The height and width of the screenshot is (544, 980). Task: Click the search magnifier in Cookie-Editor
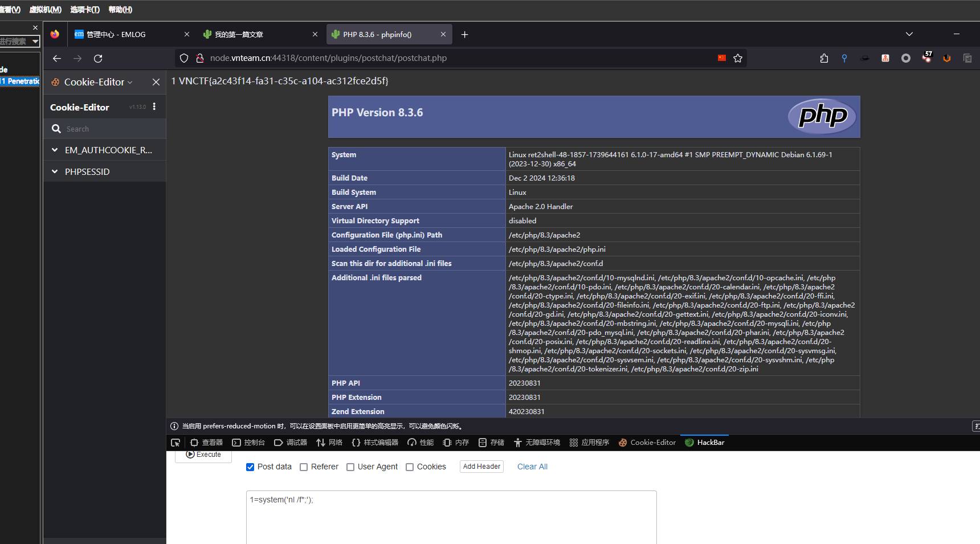coord(56,129)
